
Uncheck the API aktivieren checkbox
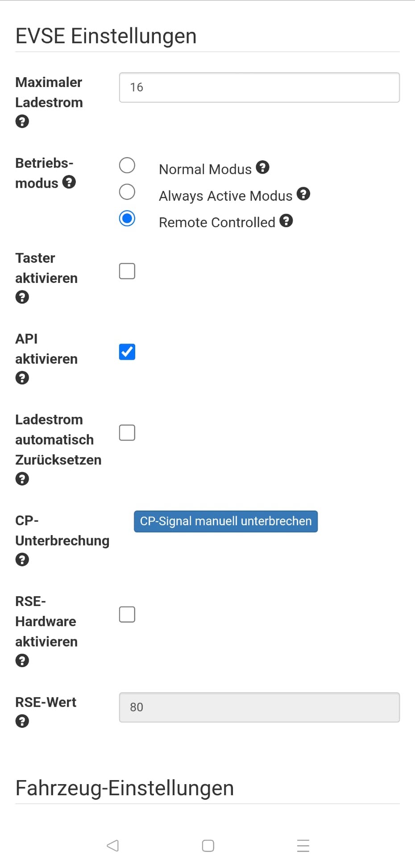[x=127, y=352]
